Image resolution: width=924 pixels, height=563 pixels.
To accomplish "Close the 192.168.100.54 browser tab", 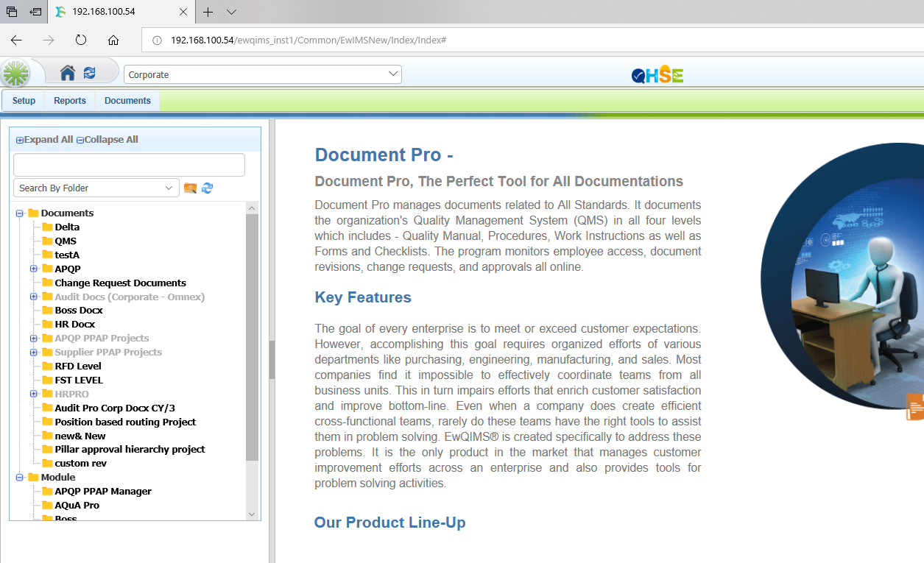I will [183, 12].
